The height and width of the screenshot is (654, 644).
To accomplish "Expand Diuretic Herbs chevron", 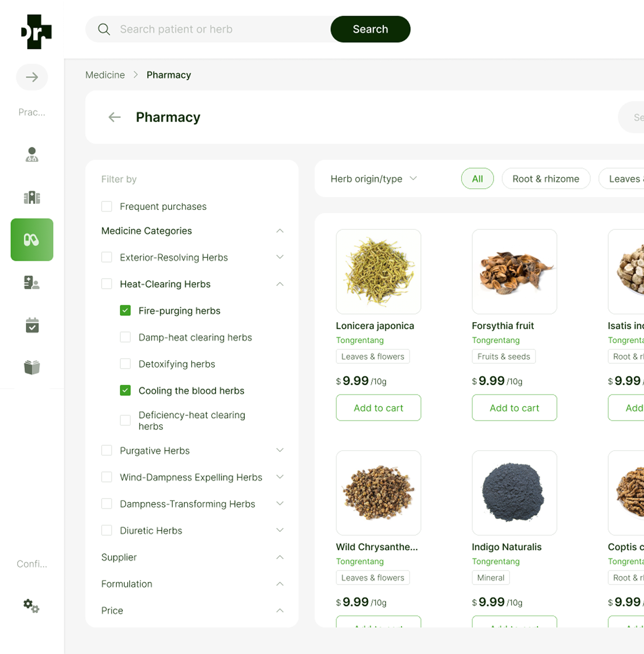I will pyautogui.click(x=280, y=530).
